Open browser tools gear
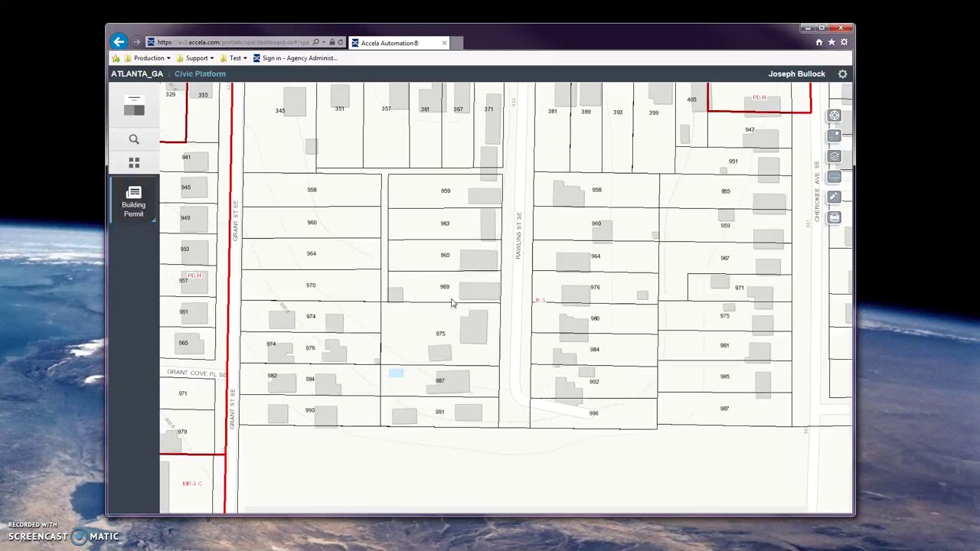The height and width of the screenshot is (551, 980). point(844,42)
